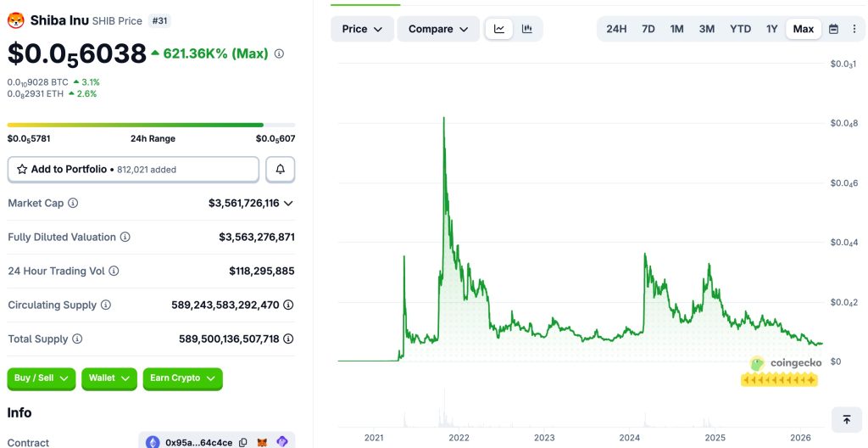Click the price alert bell icon
The height and width of the screenshot is (448, 868).
(x=280, y=169)
